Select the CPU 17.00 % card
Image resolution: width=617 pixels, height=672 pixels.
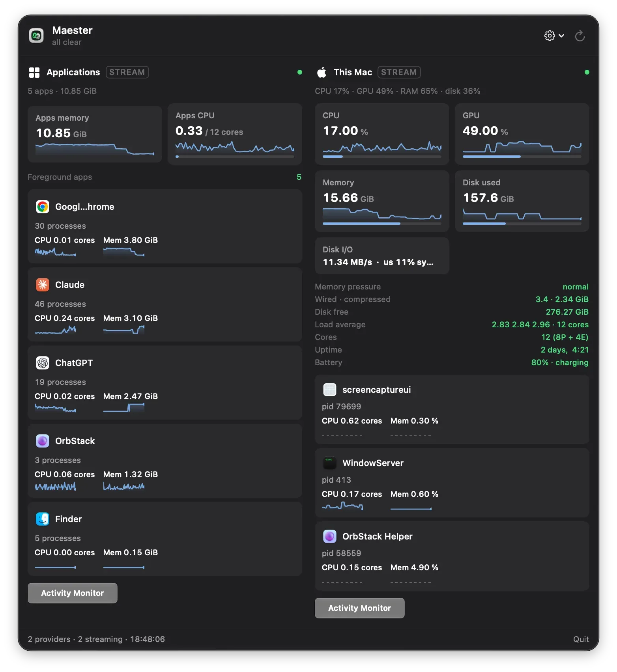[382, 134]
